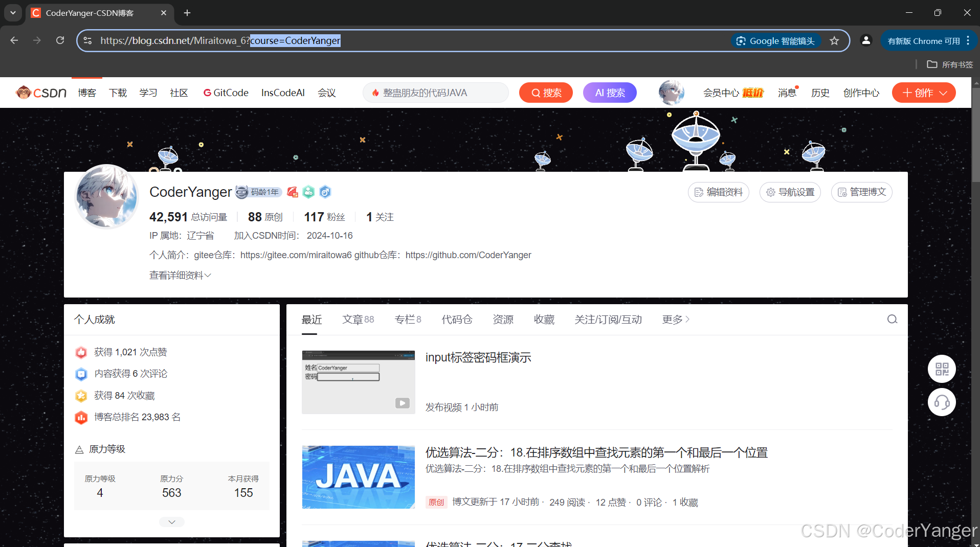Open a new browser tab
This screenshot has width=980, height=547.
pos(187,13)
